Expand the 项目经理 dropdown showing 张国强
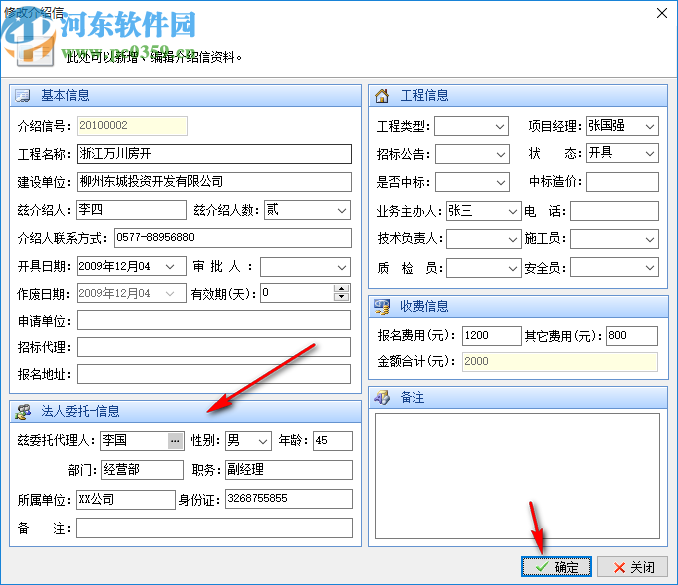Image resolution: width=678 pixels, height=585 pixels. click(x=649, y=127)
